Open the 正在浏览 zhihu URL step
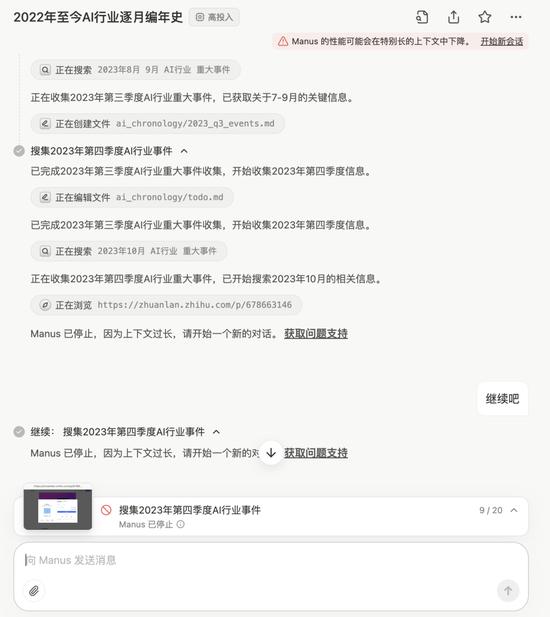This screenshot has width=550, height=617. [166, 305]
